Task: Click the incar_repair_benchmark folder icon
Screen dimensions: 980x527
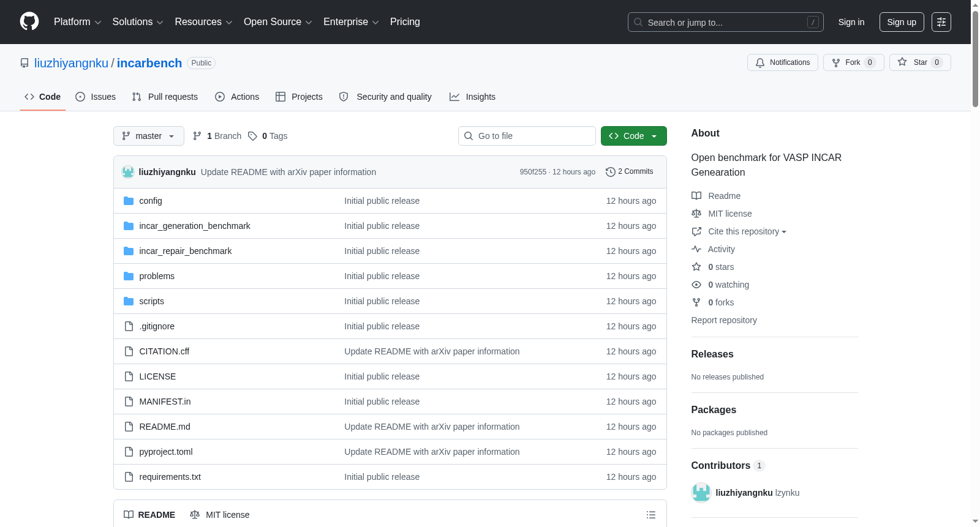Action: click(x=129, y=251)
